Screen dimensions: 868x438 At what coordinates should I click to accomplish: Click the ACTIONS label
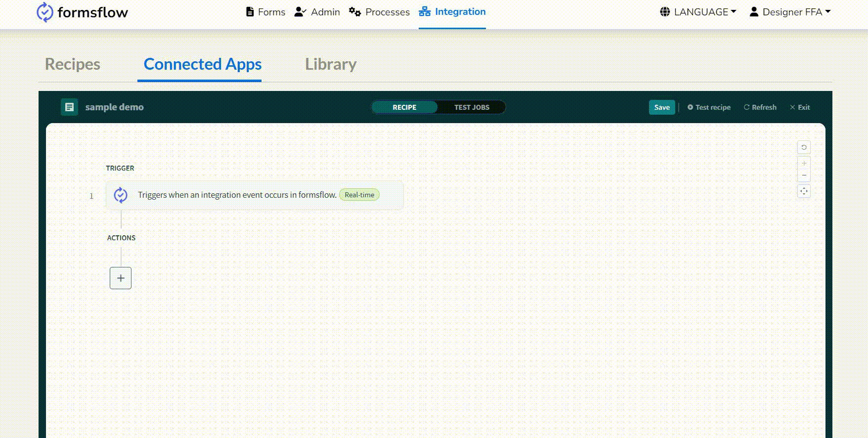coord(121,238)
